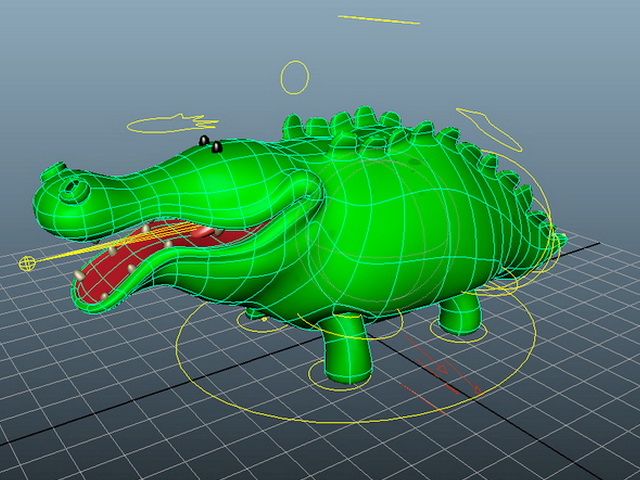The image size is (640, 480).
Task: Select the fish-shaped control curve above the head
Action: [x=172, y=124]
